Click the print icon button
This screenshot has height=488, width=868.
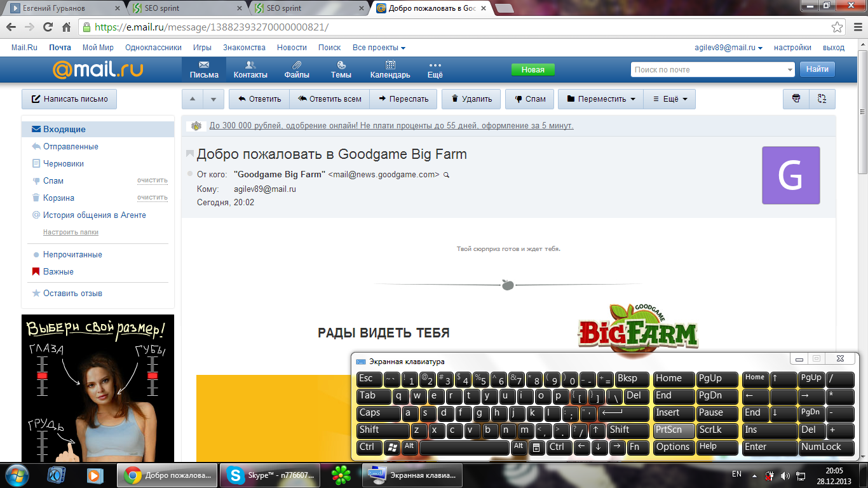[796, 99]
